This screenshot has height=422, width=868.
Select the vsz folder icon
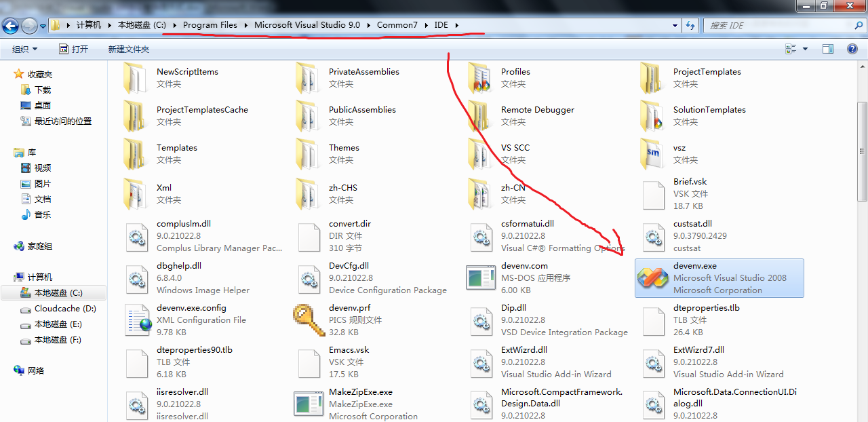(x=653, y=153)
